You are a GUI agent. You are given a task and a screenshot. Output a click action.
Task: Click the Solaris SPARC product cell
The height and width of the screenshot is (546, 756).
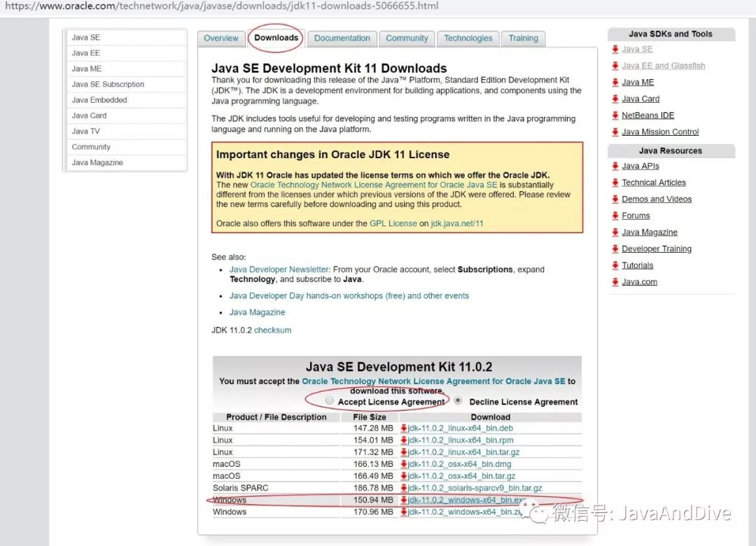coord(276,488)
